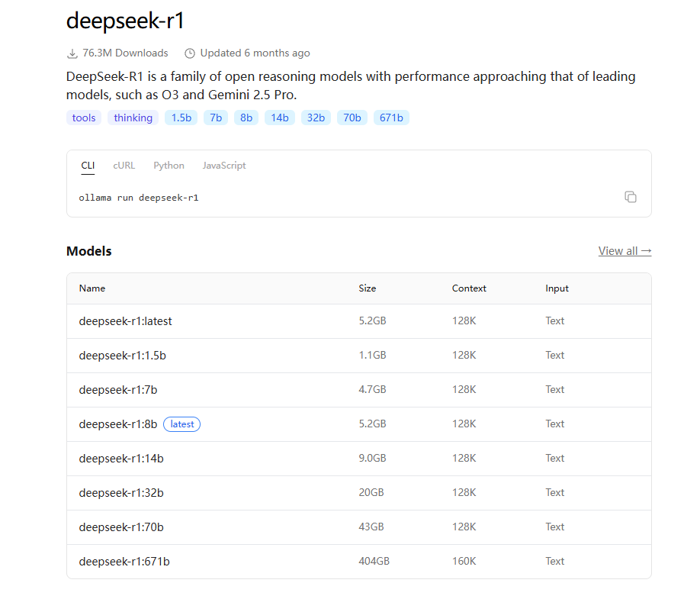Click the 43GB size cell
The image size is (700, 612).
click(x=371, y=527)
